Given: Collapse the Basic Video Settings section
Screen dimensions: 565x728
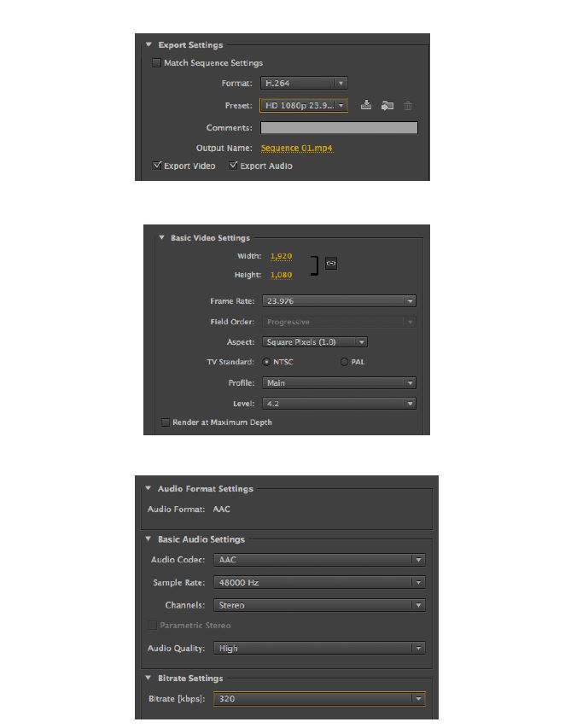Looking at the screenshot, I should point(161,237).
